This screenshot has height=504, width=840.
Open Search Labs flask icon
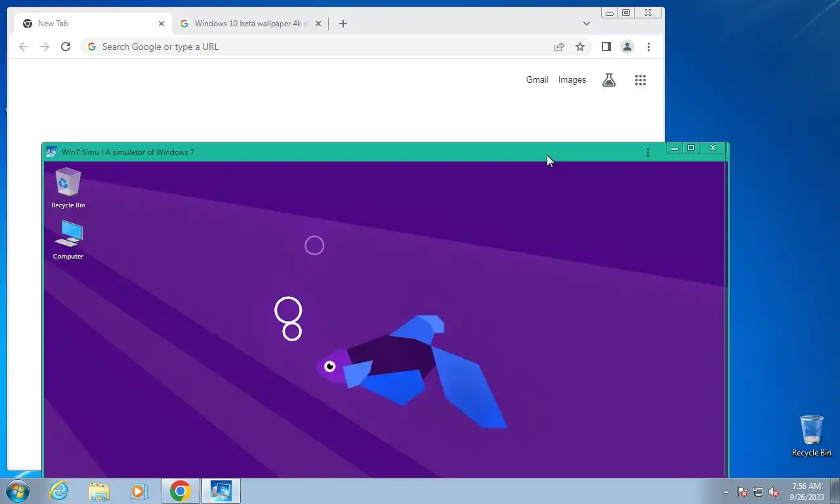pyautogui.click(x=609, y=80)
